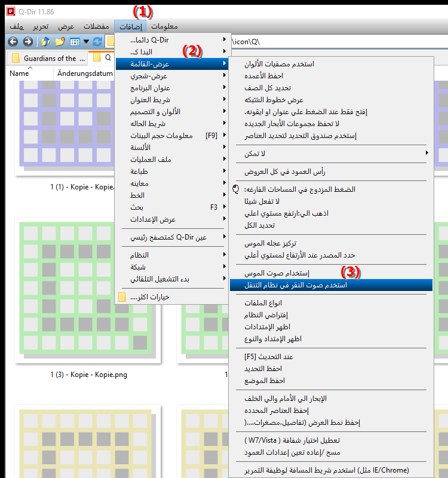
Task: Toggle عند التحديث [F5] option
Action: (331, 356)
